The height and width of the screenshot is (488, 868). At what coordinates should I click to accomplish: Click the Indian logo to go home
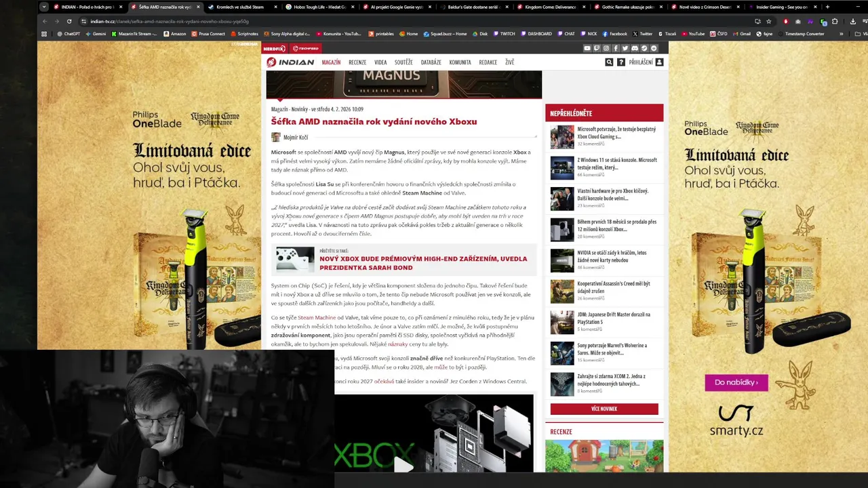pos(290,62)
